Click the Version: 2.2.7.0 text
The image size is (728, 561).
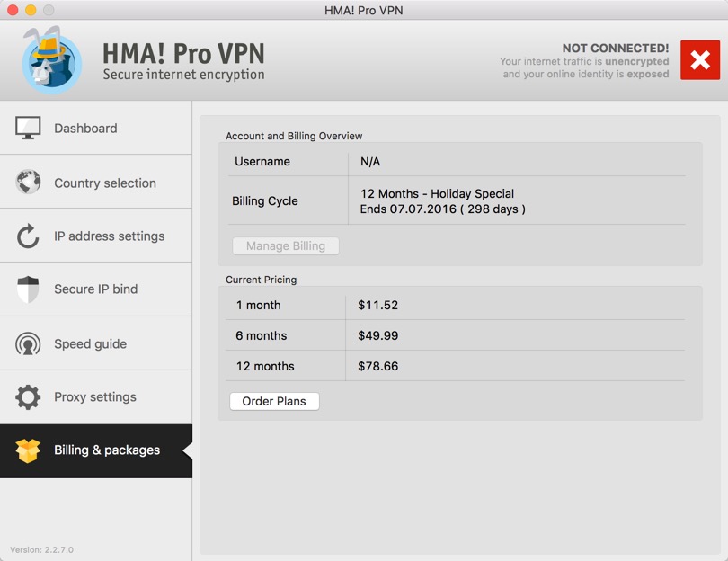41,550
